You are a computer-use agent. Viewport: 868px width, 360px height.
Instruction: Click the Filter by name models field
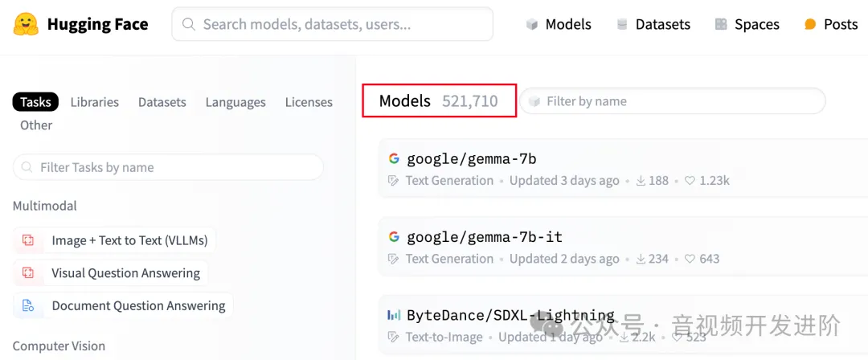(x=675, y=101)
